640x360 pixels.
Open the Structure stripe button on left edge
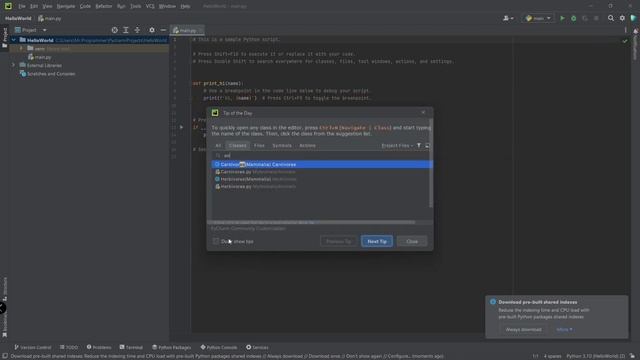point(4,289)
